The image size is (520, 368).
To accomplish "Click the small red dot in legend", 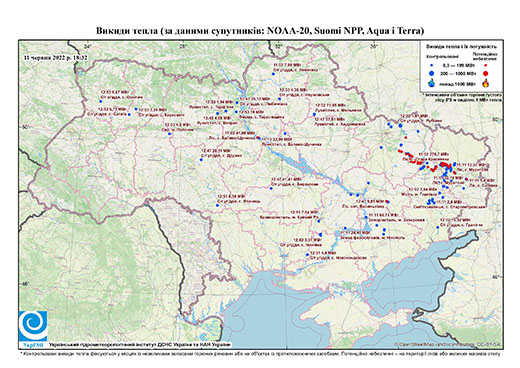I will (x=486, y=65).
